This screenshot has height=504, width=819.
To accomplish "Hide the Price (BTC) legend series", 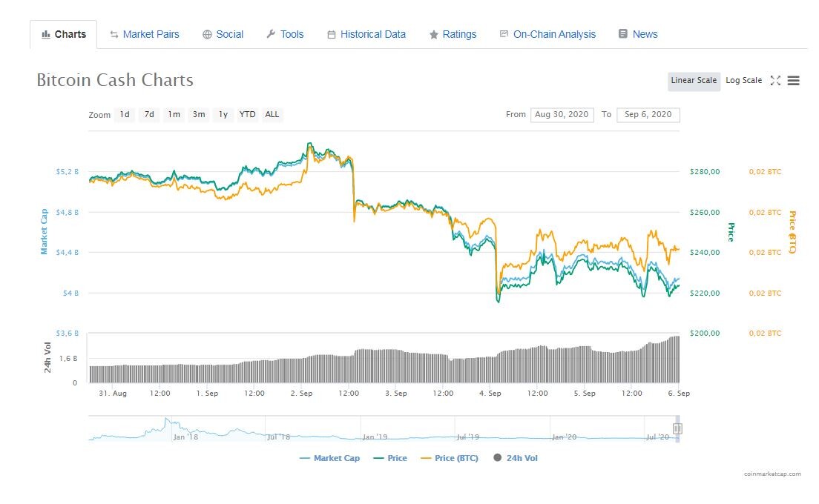I will pos(450,458).
